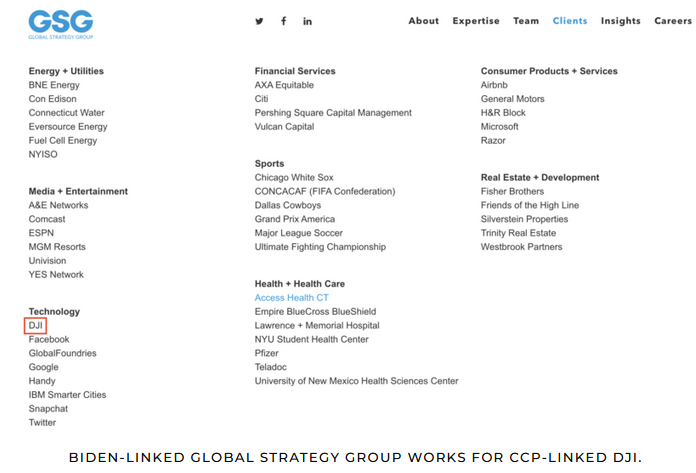
Task: Go to the About menu item
Action: (424, 21)
